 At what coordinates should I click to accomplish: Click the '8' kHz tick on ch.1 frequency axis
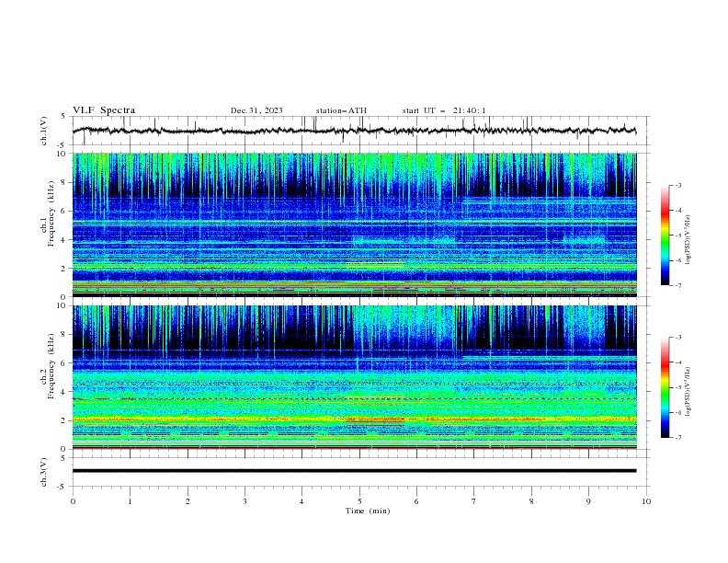tap(64, 182)
